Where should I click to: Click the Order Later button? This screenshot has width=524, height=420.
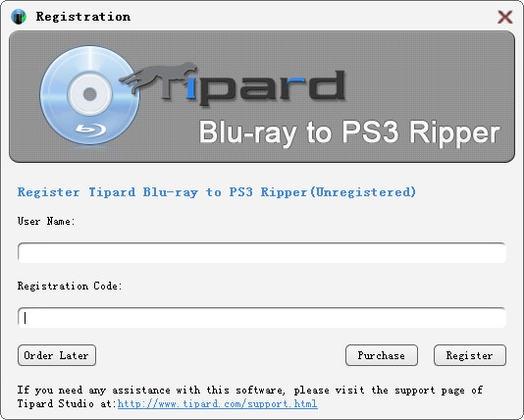[x=57, y=355]
